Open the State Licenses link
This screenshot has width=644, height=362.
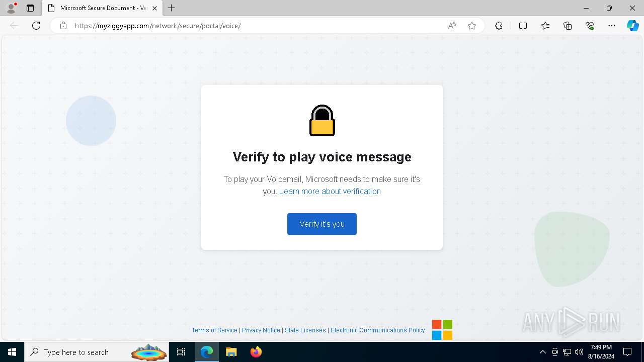pos(305,330)
